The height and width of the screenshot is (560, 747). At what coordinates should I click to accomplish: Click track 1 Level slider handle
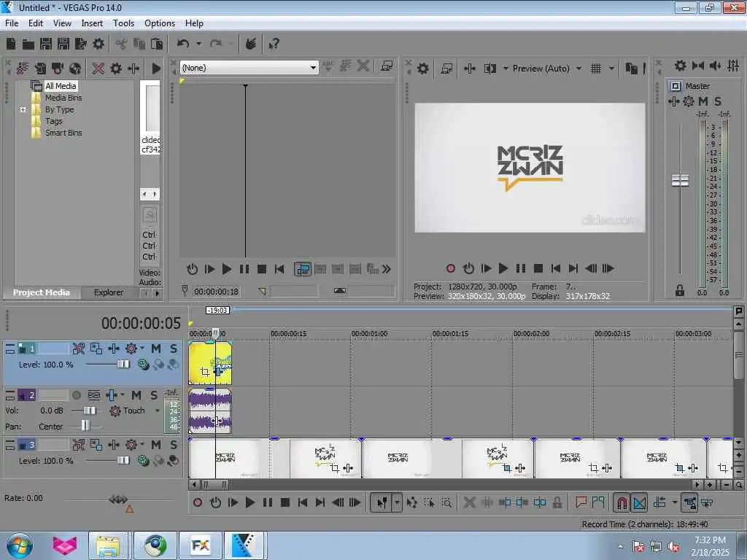(x=123, y=365)
